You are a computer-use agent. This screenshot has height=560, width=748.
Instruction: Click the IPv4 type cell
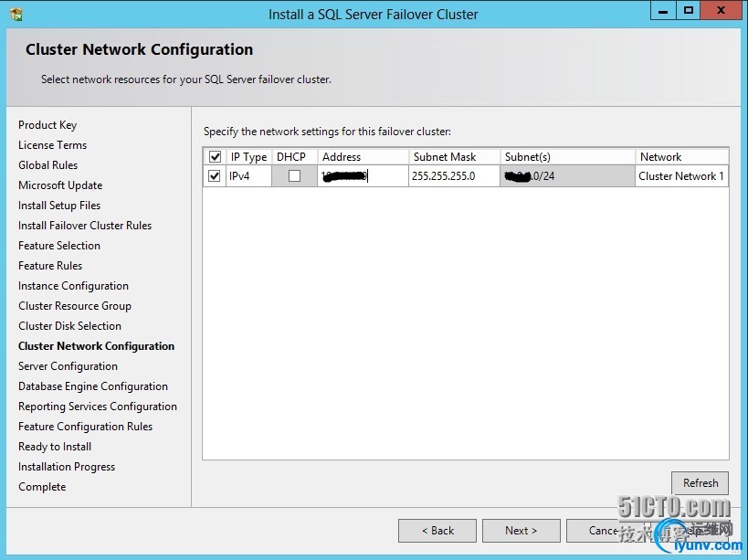point(248,176)
